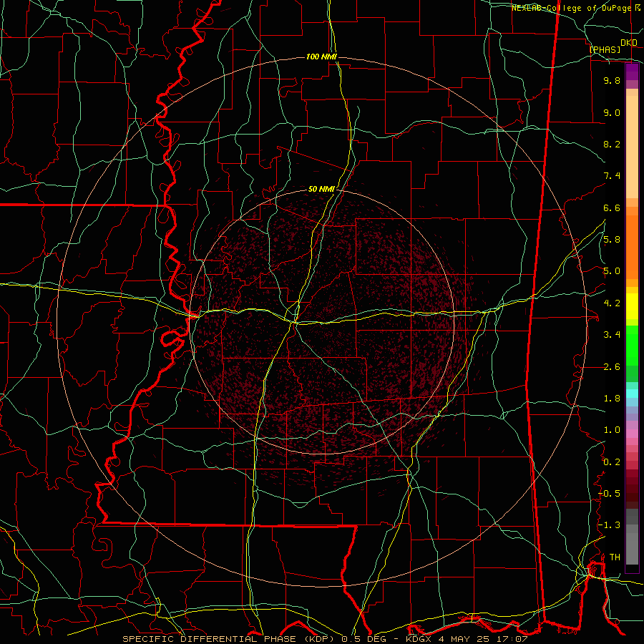The image size is (644, 644).
Task: Click the 9.0 value on the scale
Action: tap(612, 113)
